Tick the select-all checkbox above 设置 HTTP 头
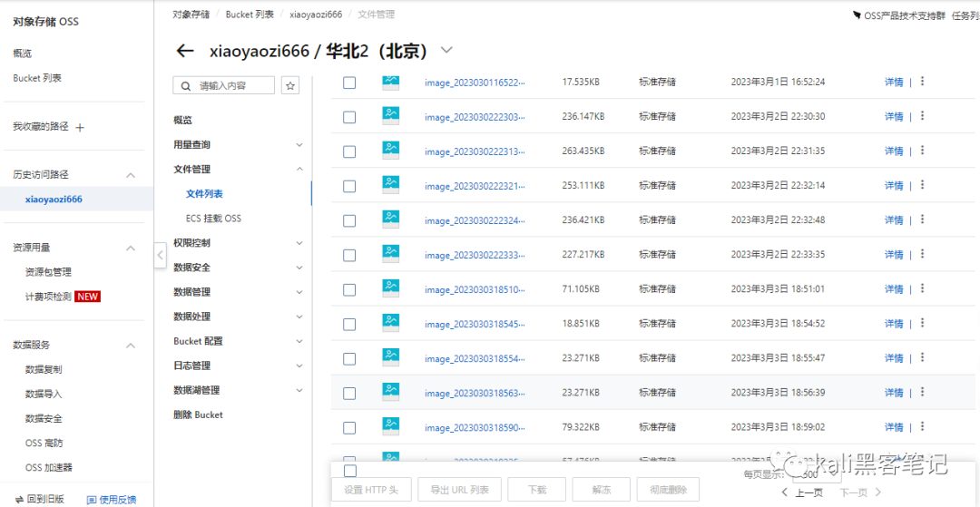Image resolution: width=980 pixels, height=507 pixels. point(350,471)
